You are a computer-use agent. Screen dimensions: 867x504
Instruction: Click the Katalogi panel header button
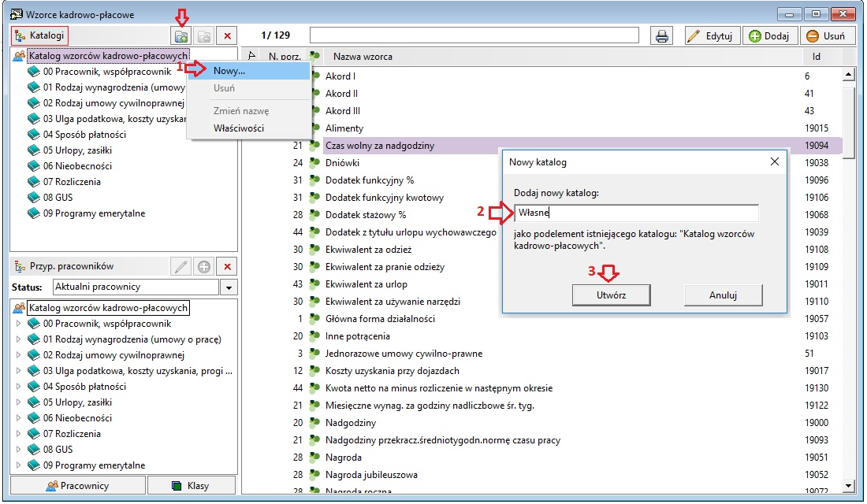tap(40, 35)
